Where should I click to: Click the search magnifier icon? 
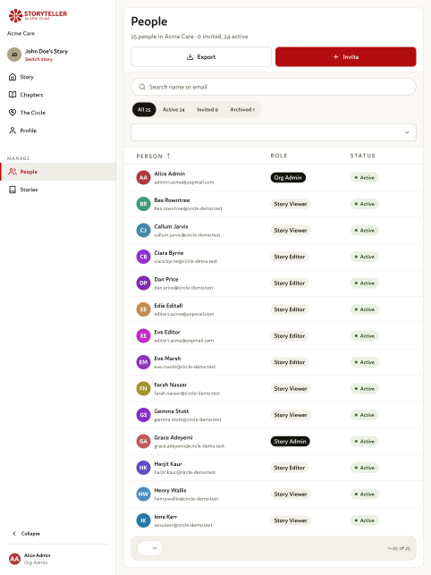pos(142,87)
